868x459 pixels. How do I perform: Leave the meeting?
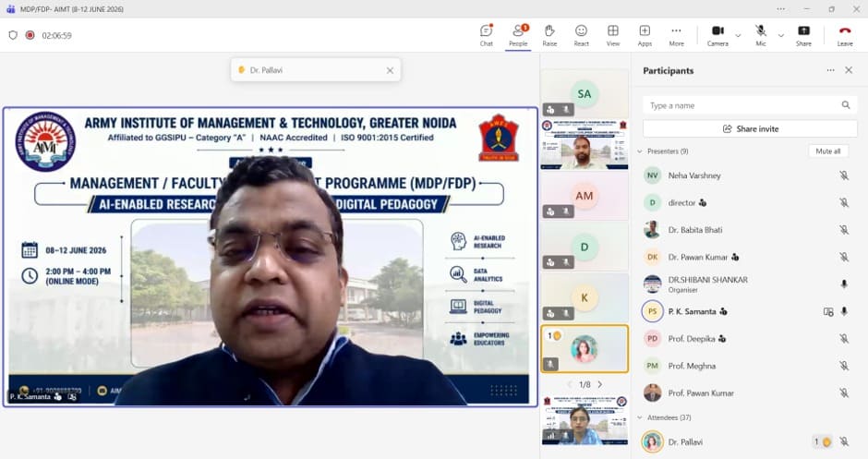click(x=845, y=35)
